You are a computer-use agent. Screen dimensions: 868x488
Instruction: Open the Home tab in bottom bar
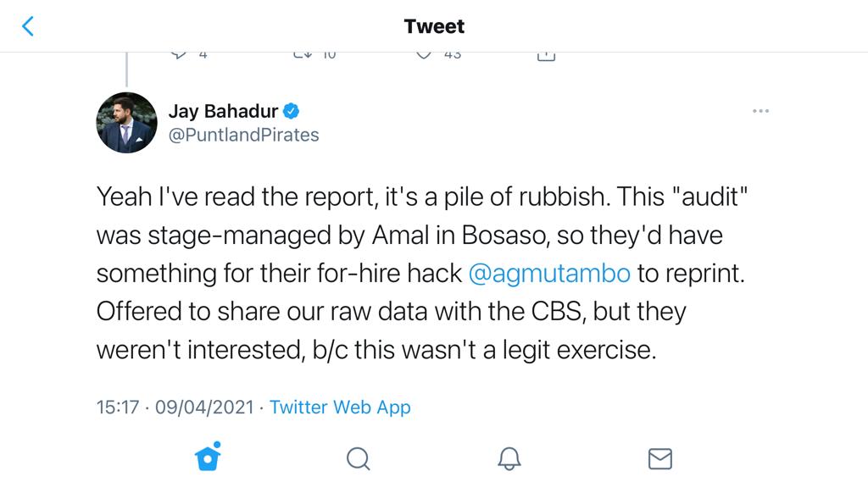pyautogui.click(x=208, y=457)
